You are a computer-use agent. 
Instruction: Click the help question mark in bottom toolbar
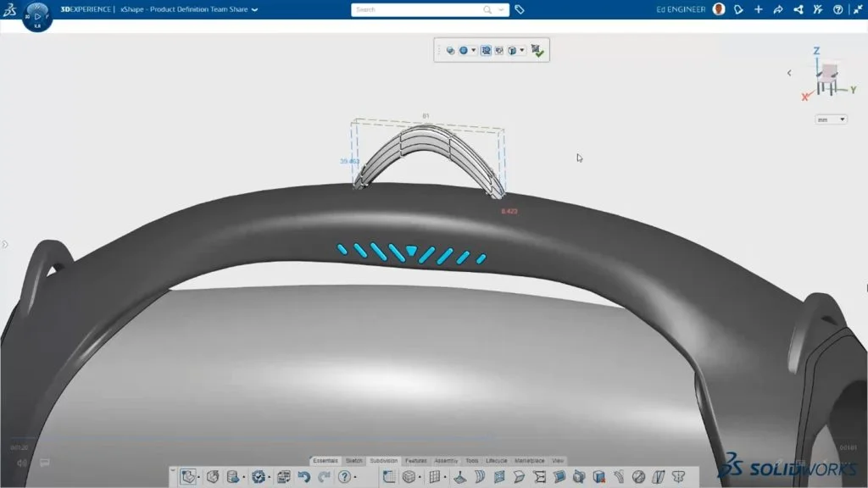[x=344, y=477]
